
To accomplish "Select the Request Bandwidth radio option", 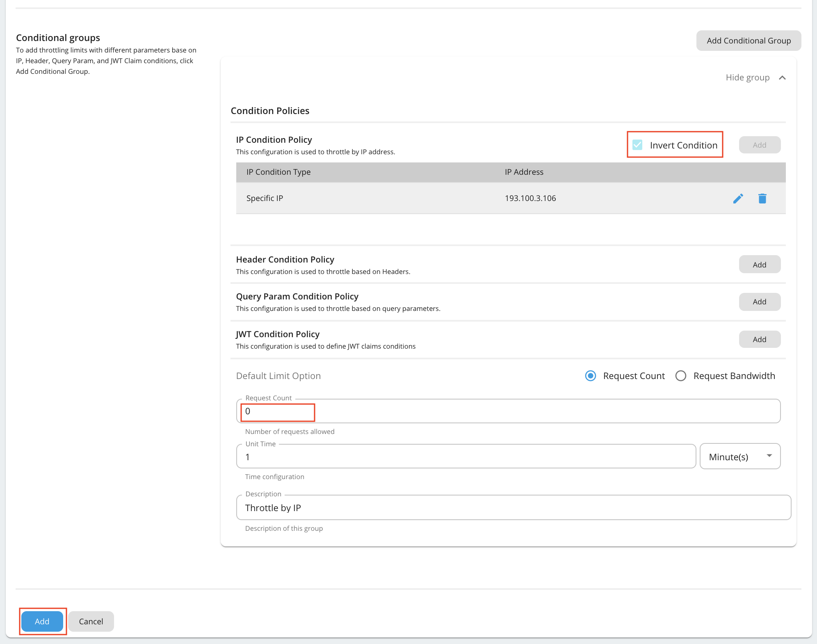I will click(x=681, y=376).
